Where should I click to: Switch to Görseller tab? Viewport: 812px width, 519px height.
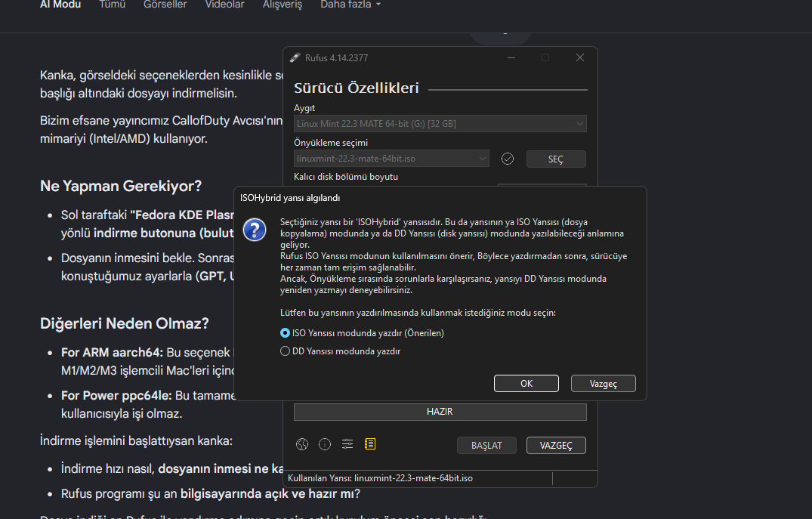point(165,5)
